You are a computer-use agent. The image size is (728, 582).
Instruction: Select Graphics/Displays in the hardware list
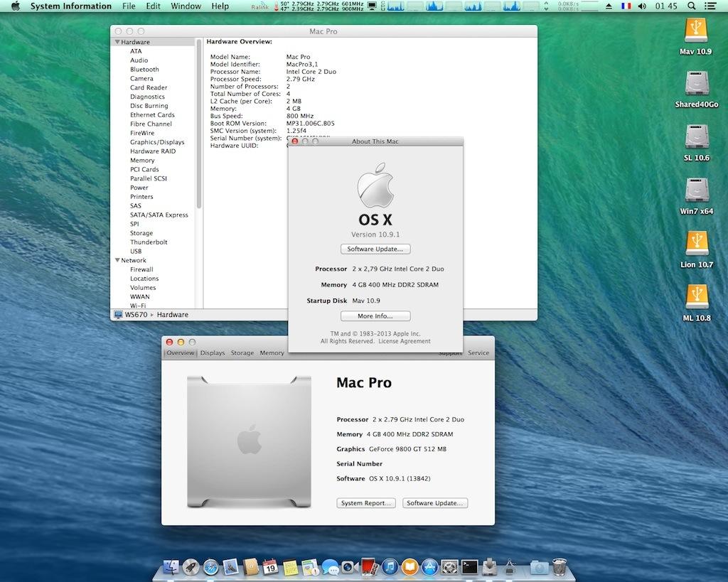(157, 142)
